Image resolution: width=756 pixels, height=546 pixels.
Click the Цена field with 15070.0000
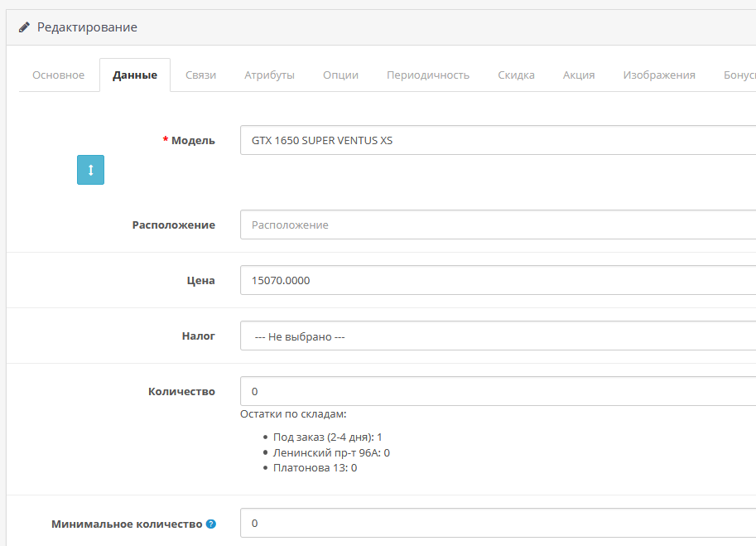tap(498, 280)
